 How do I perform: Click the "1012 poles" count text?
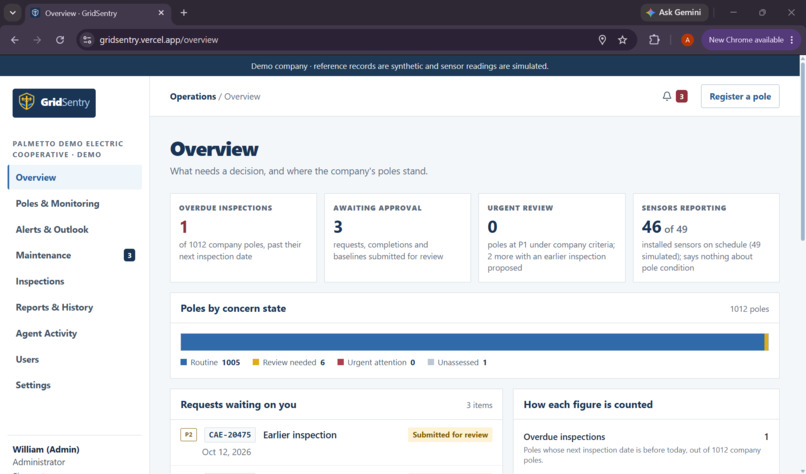pyautogui.click(x=749, y=309)
